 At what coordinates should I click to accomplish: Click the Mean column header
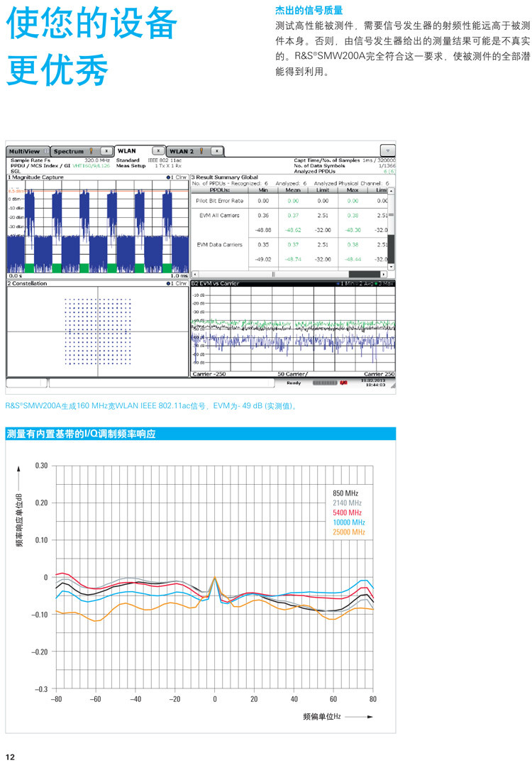[x=293, y=190]
